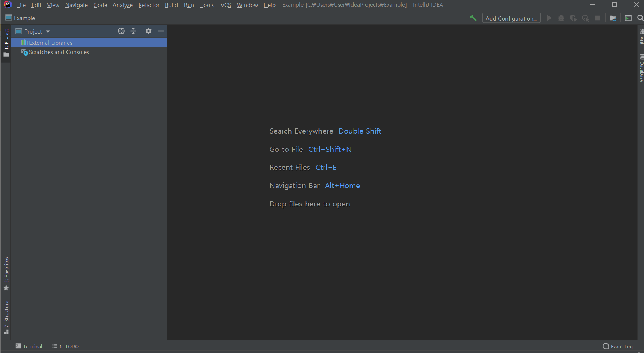Click the Project panel title
This screenshot has height=353, width=644.
(33, 31)
